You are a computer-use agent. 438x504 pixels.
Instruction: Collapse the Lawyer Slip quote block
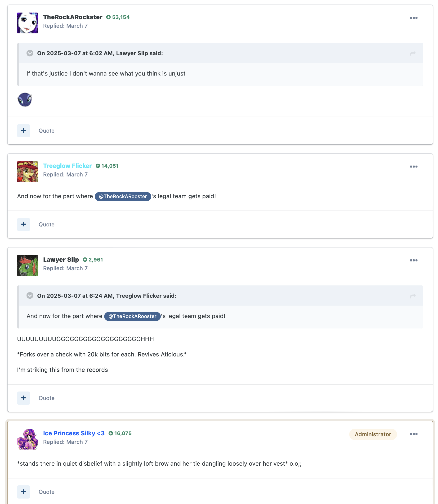tap(30, 53)
